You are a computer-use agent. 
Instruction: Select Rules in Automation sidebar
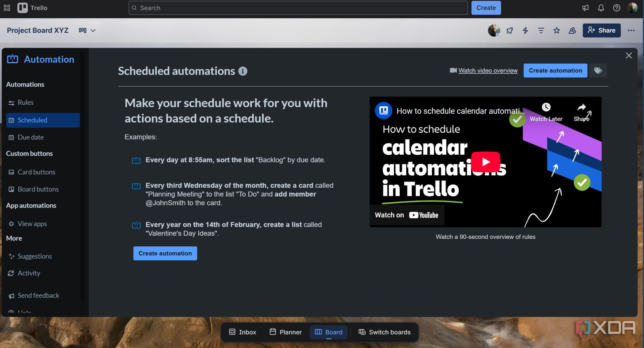pos(43,103)
